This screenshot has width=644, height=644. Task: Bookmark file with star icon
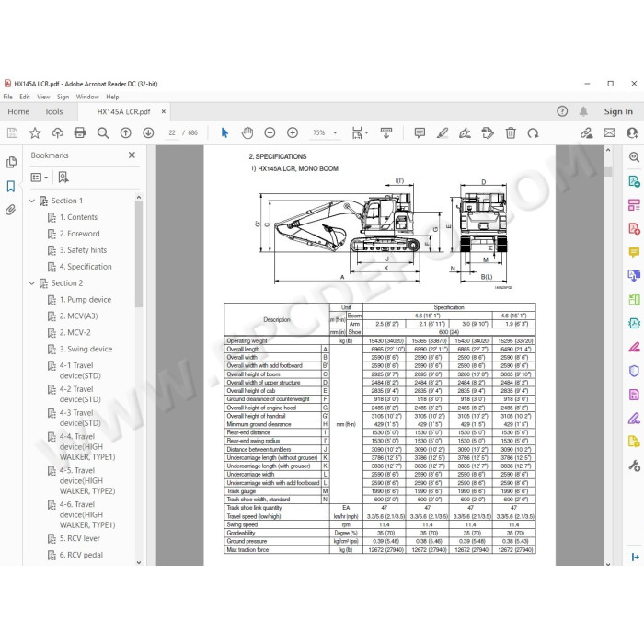35,132
